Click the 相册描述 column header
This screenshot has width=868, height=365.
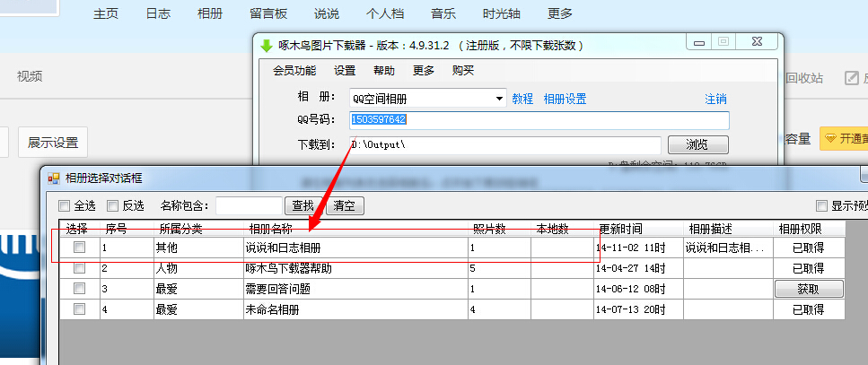(728, 229)
